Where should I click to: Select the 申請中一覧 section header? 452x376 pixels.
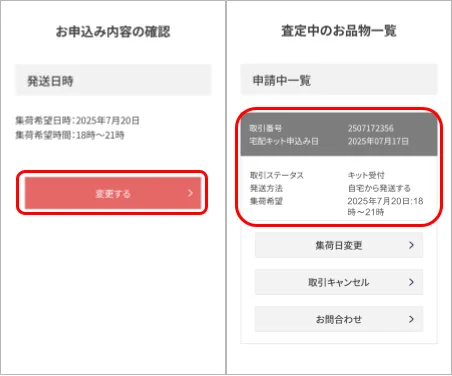(339, 80)
